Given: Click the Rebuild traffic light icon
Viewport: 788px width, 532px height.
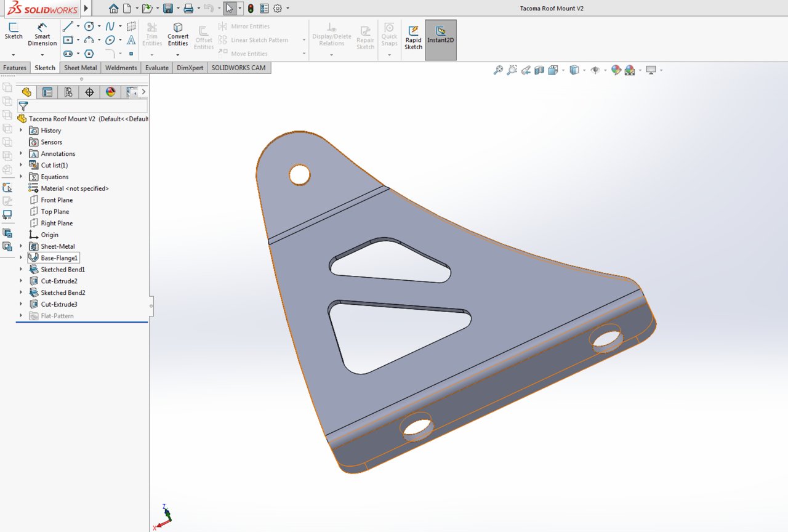Looking at the screenshot, I should point(251,9).
